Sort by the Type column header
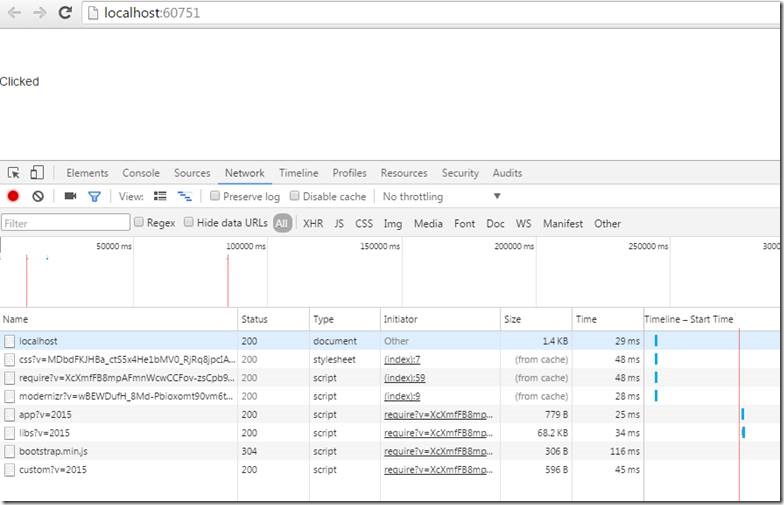The height and width of the screenshot is (505, 784). click(345, 319)
